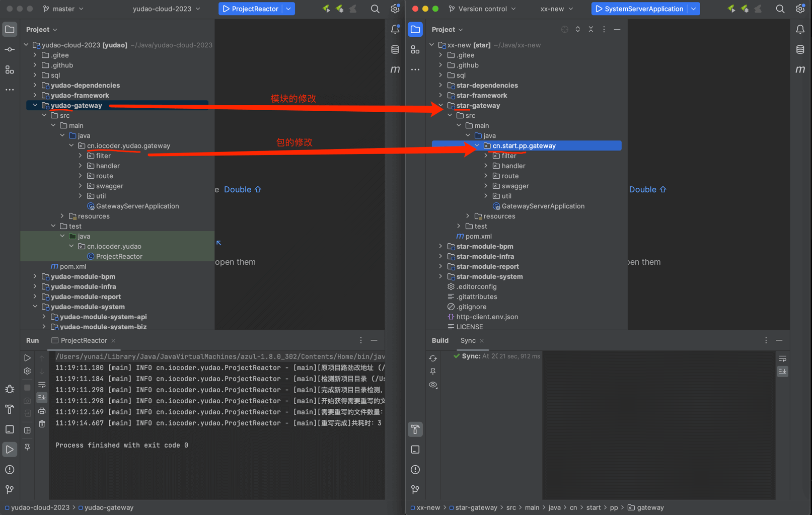Clear the Run console with trash icon
The image size is (812, 515).
click(42, 424)
